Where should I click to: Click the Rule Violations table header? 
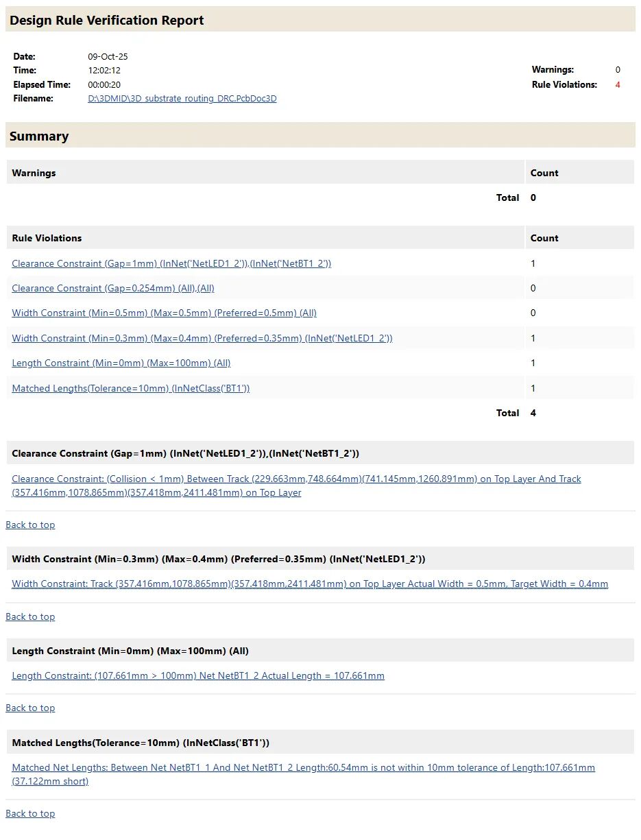pos(47,238)
